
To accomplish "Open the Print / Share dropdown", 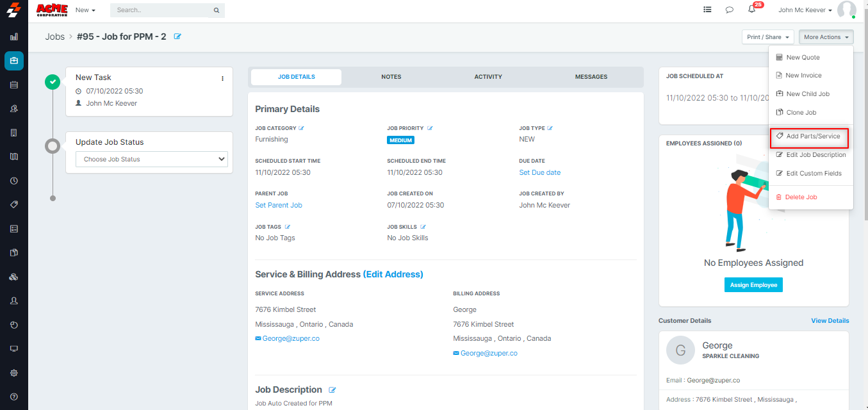I will 767,37.
